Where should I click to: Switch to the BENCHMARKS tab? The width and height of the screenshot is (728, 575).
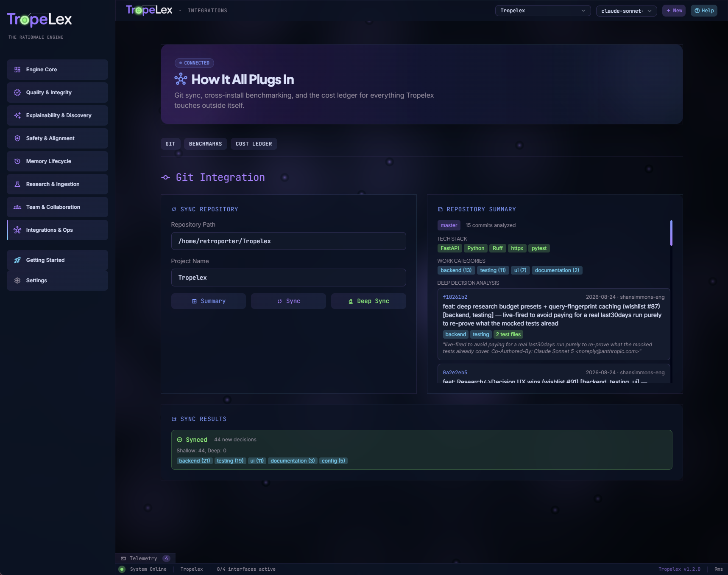pyautogui.click(x=206, y=144)
